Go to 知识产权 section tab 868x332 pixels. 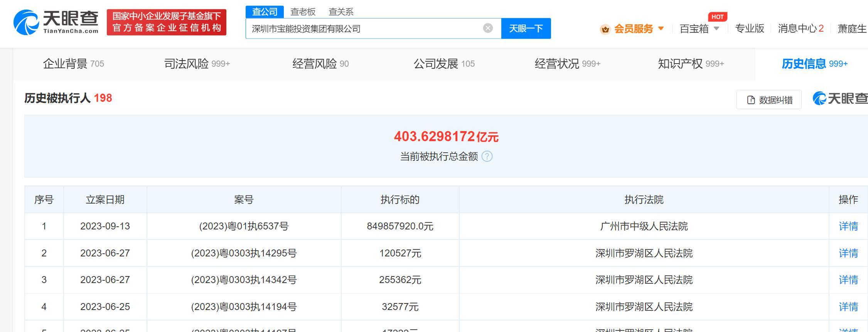pyautogui.click(x=691, y=64)
